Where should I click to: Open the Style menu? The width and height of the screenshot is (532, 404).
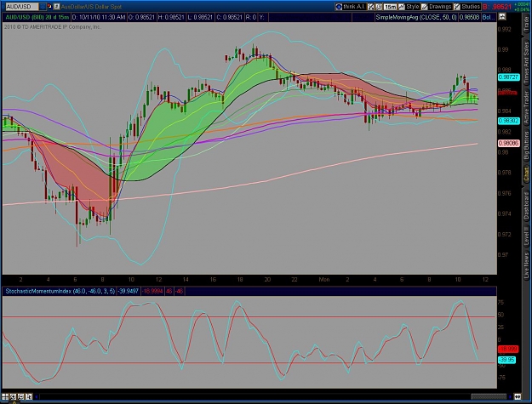[409, 7]
